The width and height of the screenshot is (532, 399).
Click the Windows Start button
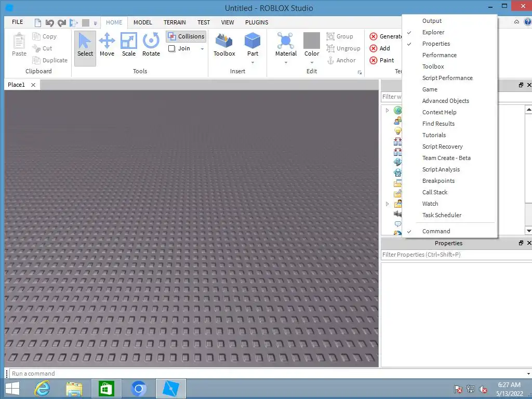pyautogui.click(x=12, y=389)
